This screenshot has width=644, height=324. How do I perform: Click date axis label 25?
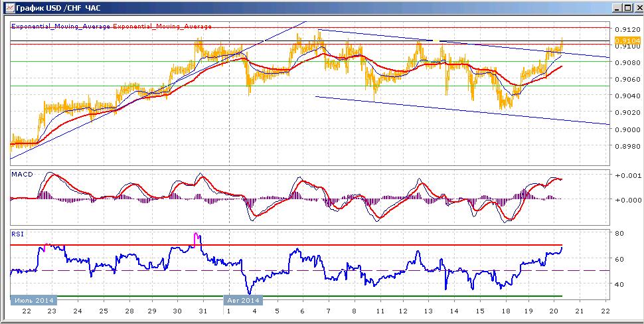tap(103, 311)
